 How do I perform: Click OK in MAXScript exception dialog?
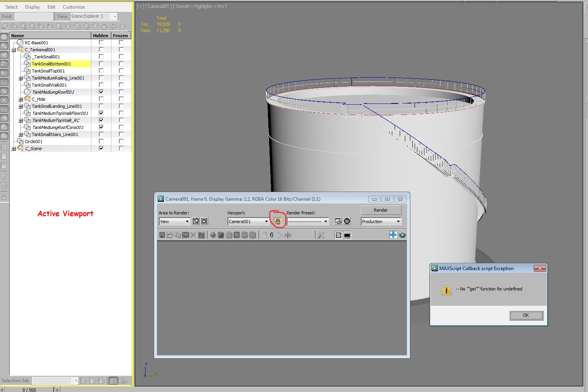526,315
